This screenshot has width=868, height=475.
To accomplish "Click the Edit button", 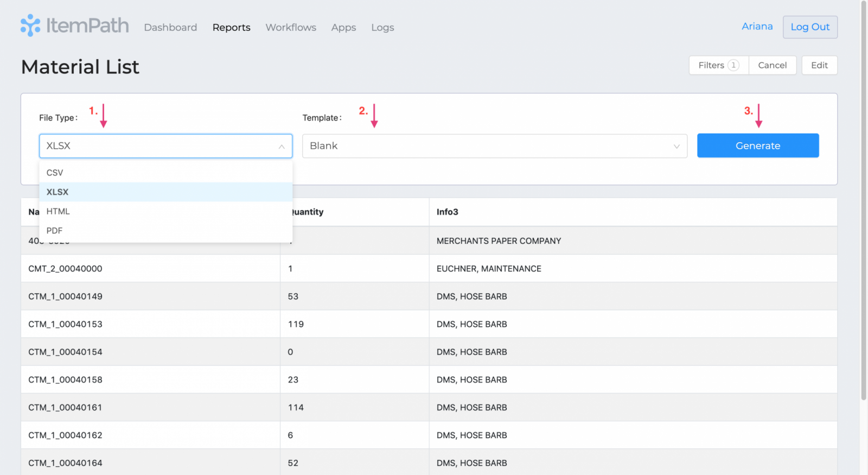I will coord(819,65).
